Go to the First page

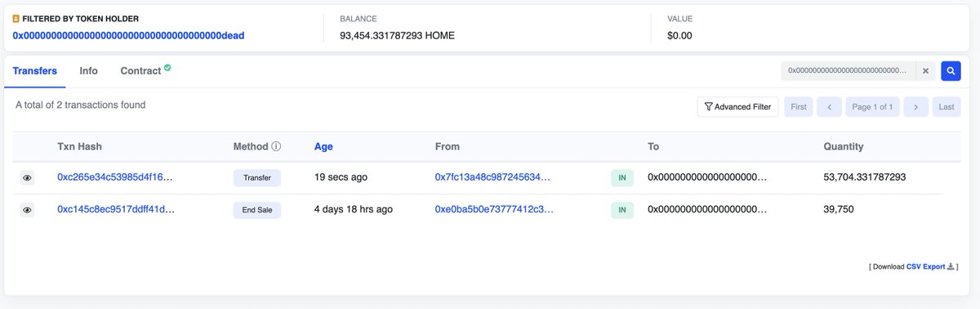(x=799, y=107)
